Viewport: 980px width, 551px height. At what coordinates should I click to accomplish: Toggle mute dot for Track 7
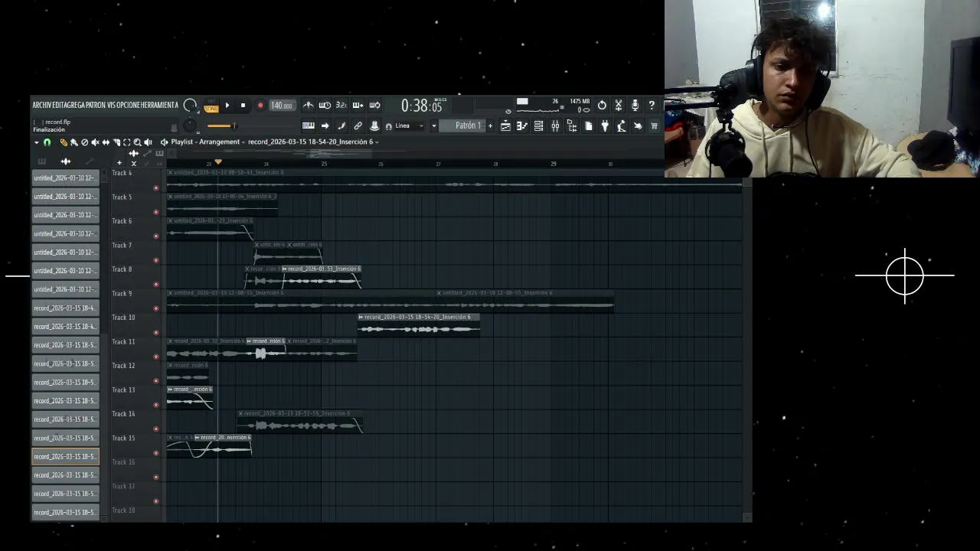pyautogui.click(x=156, y=260)
